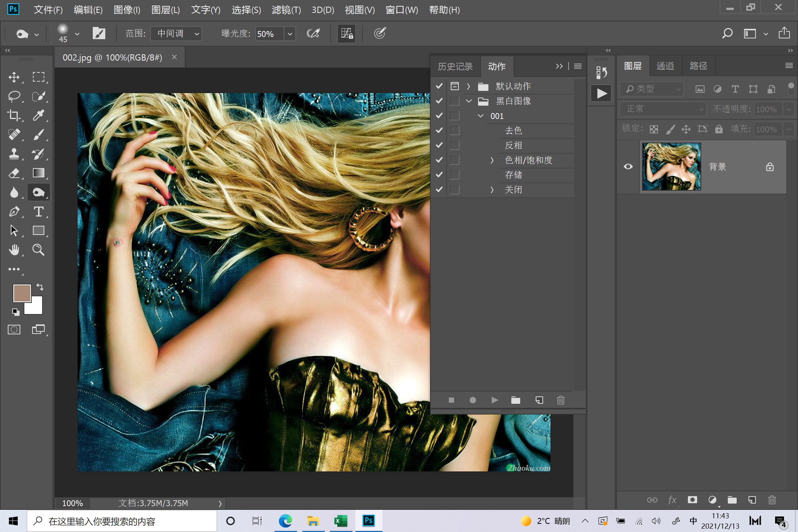Click the Share image button
Image resolution: width=798 pixels, height=532 pixels.
click(x=784, y=33)
